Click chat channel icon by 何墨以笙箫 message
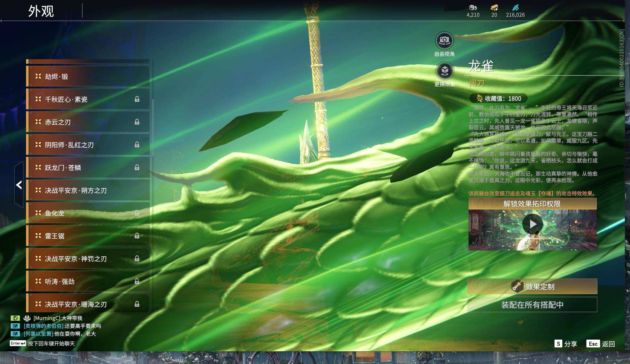 coord(15,333)
